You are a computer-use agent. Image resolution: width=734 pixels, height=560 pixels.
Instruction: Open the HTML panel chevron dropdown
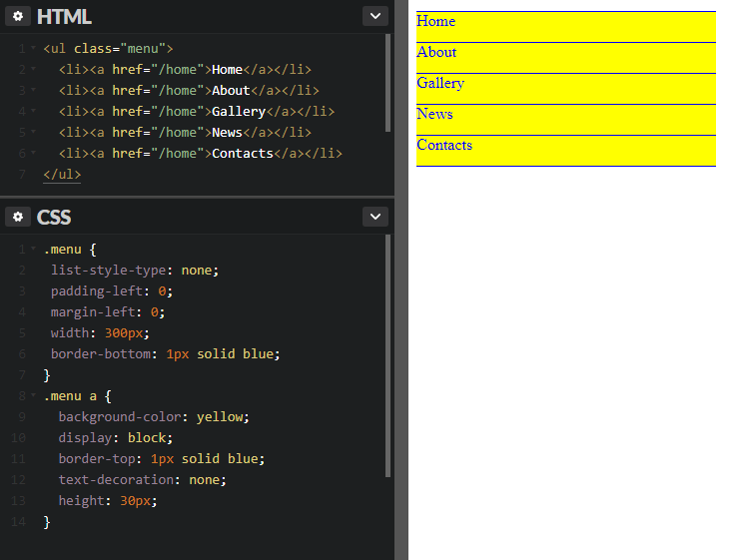pos(374,16)
